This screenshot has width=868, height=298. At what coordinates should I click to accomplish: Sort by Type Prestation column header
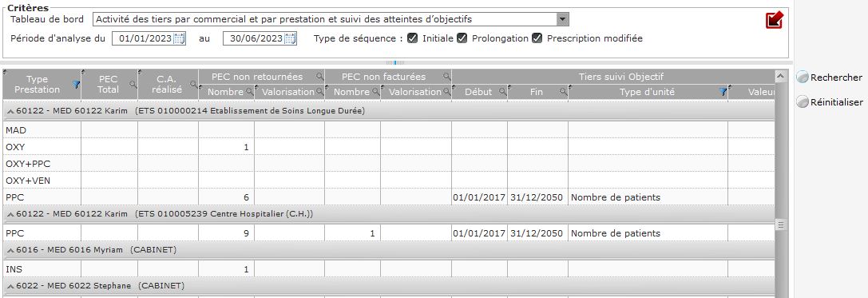[x=37, y=84]
